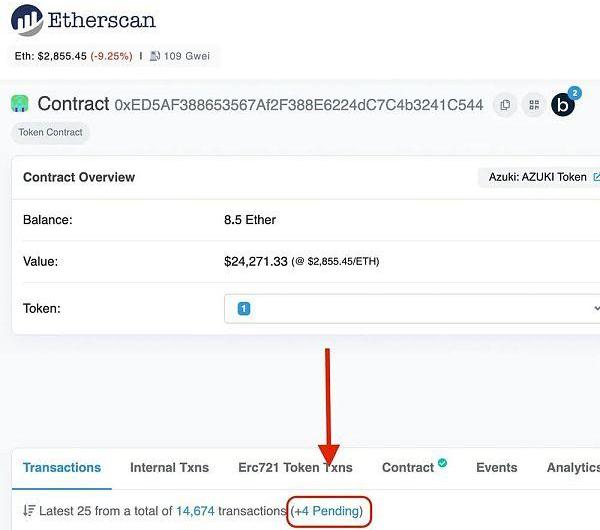Screen dimensions: 600x530
Task: Open the '+4 Pending' transactions link
Action: [x=329, y=511]
